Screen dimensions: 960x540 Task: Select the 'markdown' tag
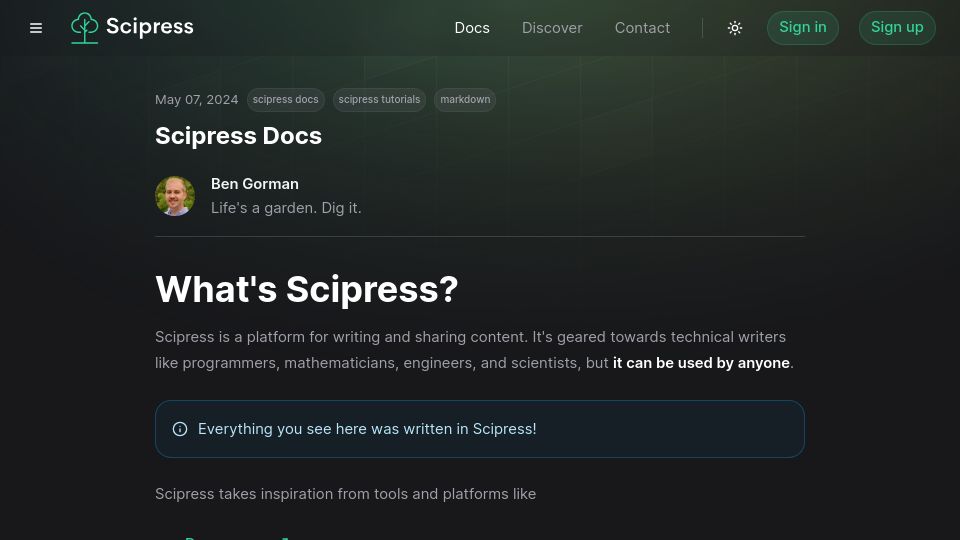(465, 100)
